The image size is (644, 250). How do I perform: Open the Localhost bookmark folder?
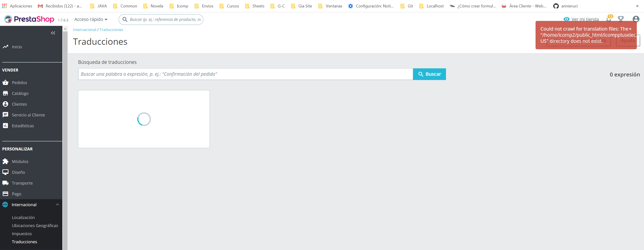[432, 6]
